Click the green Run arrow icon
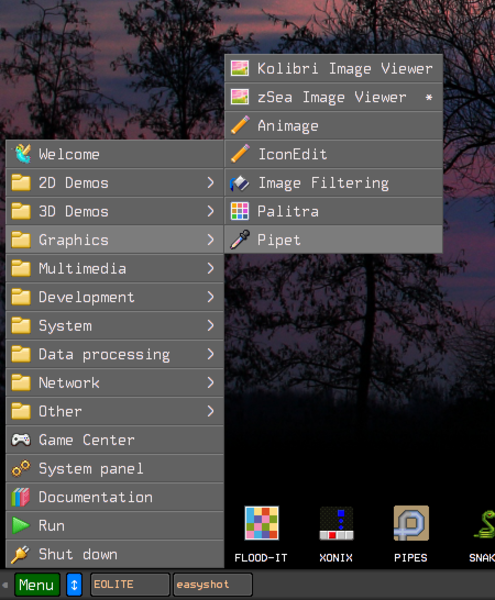The height and width of the screenshot is (600, 495). point(21,525)
